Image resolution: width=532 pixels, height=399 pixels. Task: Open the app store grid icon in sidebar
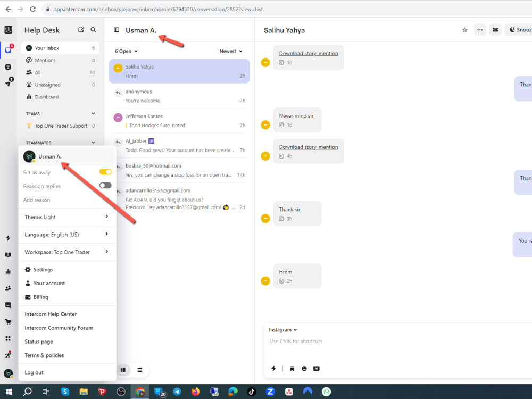8,338
